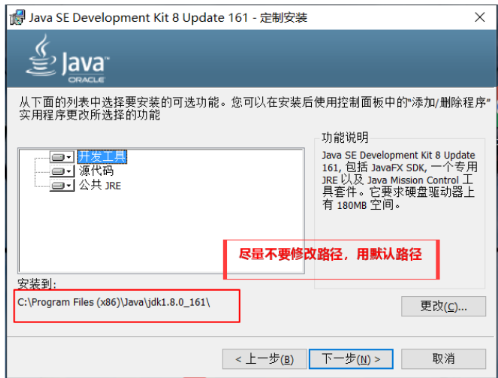The width and height of the screenshot is (498, 378).
Task: Select the 开发工具 tree item
Action: tap(102, 157)
